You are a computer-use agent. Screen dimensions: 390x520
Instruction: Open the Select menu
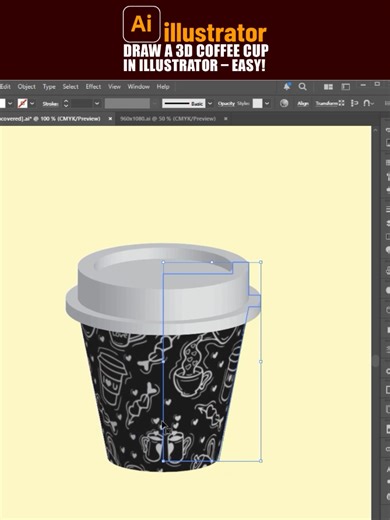70,87
